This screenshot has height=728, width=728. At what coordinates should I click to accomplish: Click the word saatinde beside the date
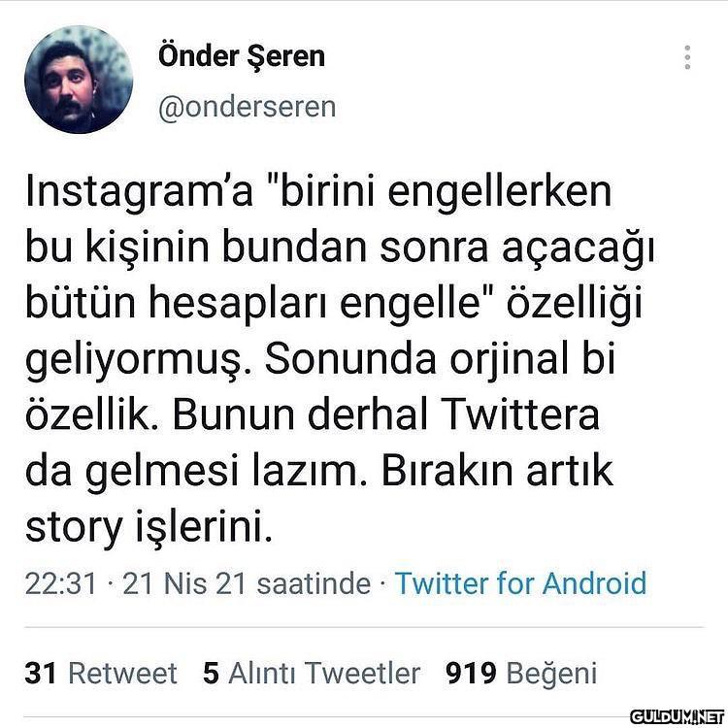(x=314, y=583)
